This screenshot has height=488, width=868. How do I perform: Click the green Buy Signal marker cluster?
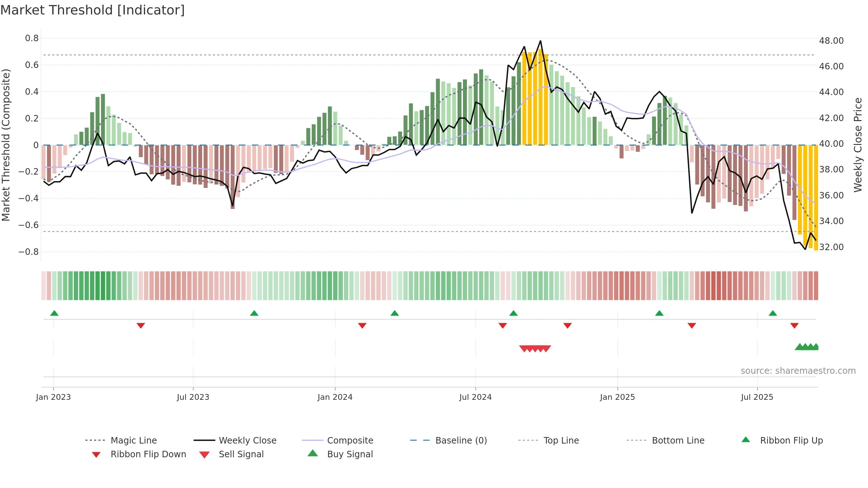807,347
